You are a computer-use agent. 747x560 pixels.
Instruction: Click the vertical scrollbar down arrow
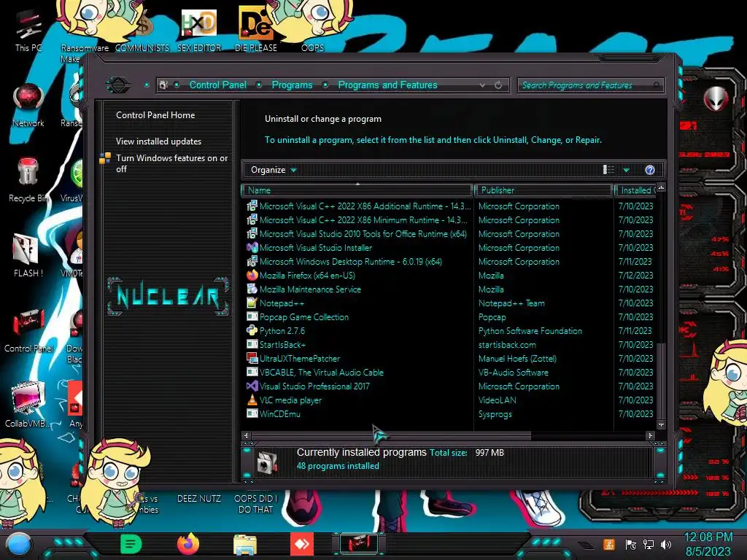point(661,425)
